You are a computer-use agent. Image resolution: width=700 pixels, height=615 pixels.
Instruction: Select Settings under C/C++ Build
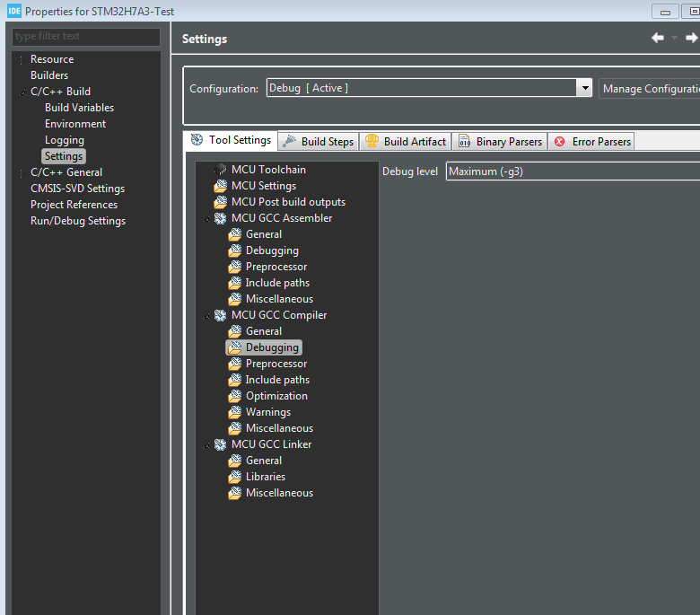tap(64, 156)
